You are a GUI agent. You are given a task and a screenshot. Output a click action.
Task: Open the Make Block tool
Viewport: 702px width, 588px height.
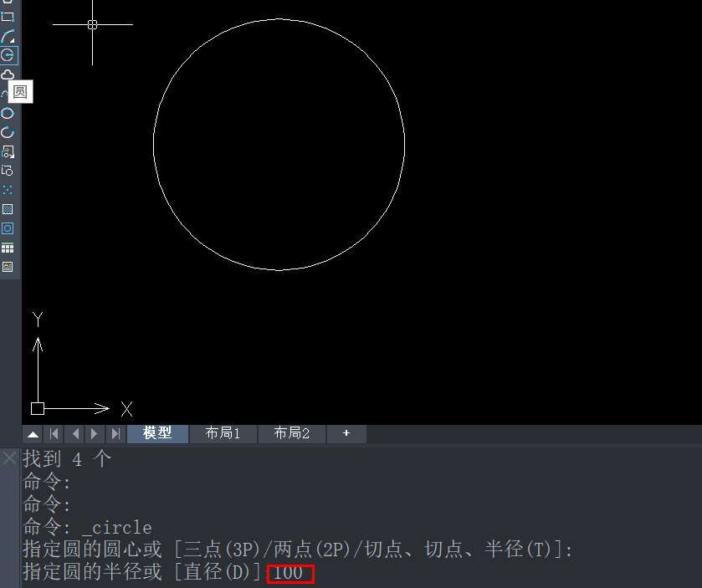pyautogui.click(x=8, y=171)
